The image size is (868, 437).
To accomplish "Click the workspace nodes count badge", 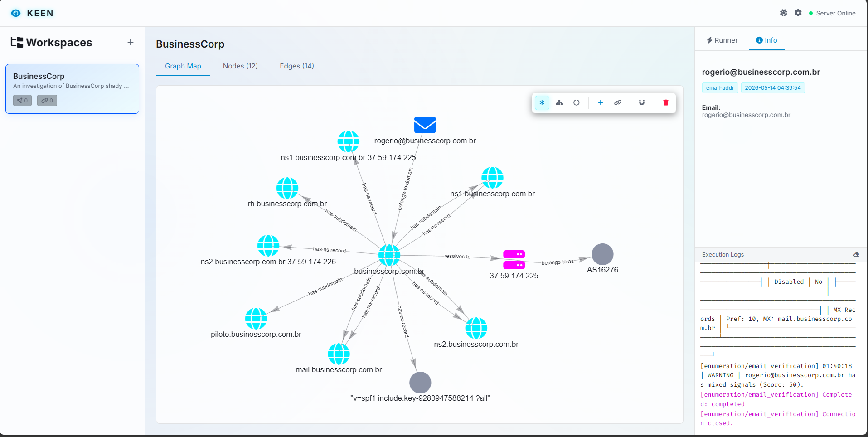I will click(22, 101).
